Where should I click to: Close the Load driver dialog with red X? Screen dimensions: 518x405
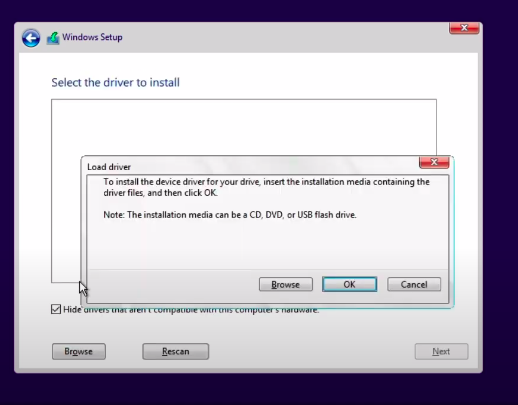click(434, 162)
